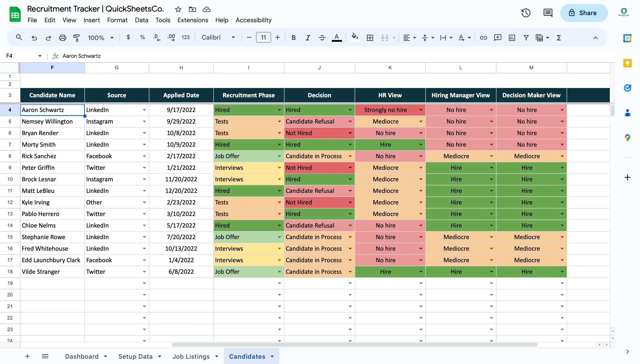Click the Share button
Viewport: 640px width, 364px height.
point(584,13)
